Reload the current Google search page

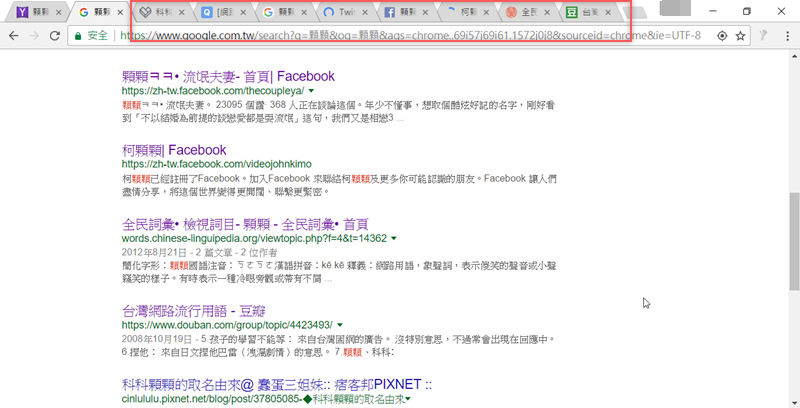[x=55, y=36]
